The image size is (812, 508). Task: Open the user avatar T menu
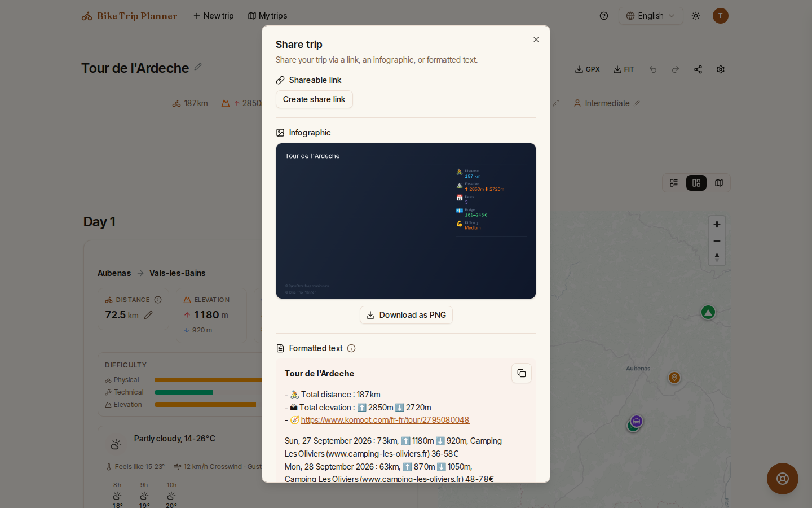coord(721,16)
